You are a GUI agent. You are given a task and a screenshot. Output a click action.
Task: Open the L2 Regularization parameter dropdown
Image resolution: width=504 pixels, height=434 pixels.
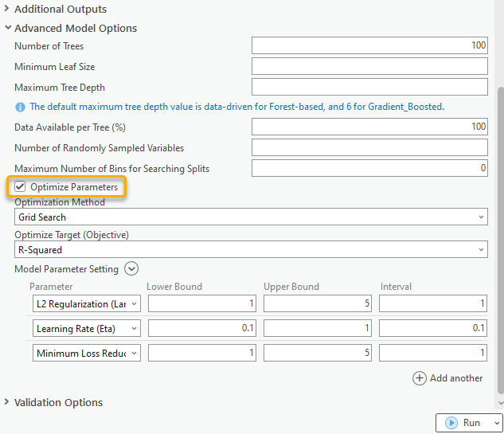click(x=88, y=303)
